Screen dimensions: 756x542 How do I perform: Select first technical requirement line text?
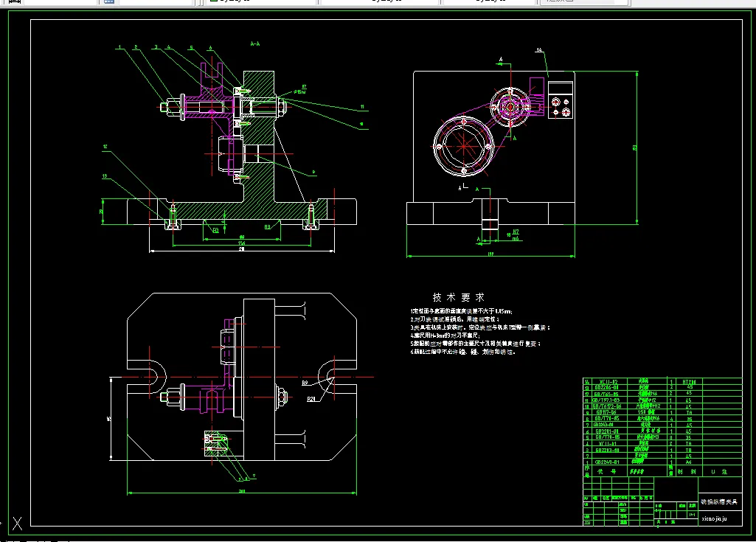pos(462,311)
